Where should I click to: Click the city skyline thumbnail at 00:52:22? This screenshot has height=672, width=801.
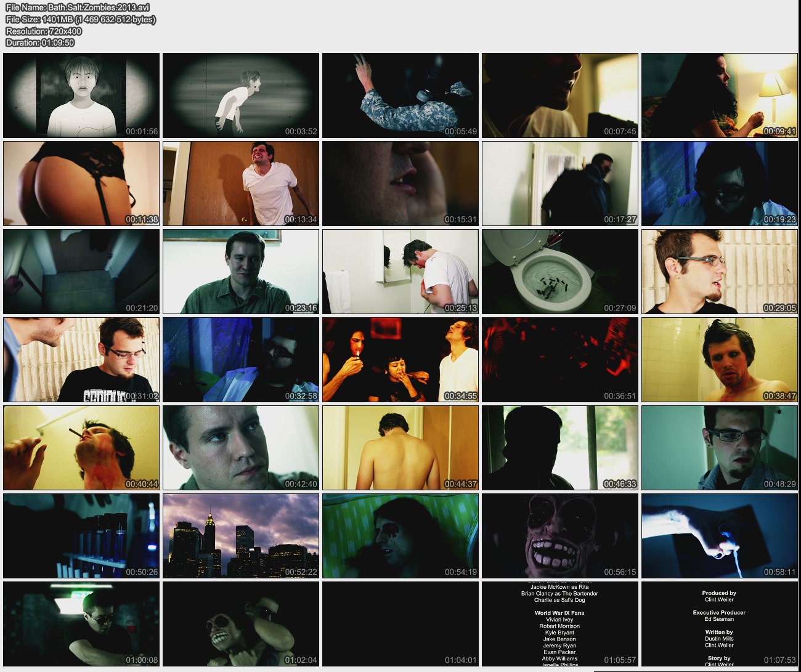pos(240,535)
